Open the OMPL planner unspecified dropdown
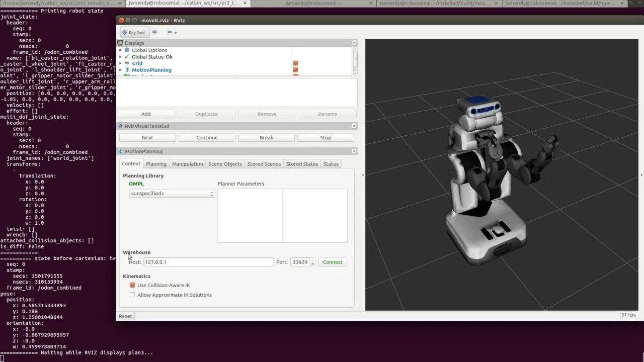This screenshot has height=362, width=644. tap(172, 194)
